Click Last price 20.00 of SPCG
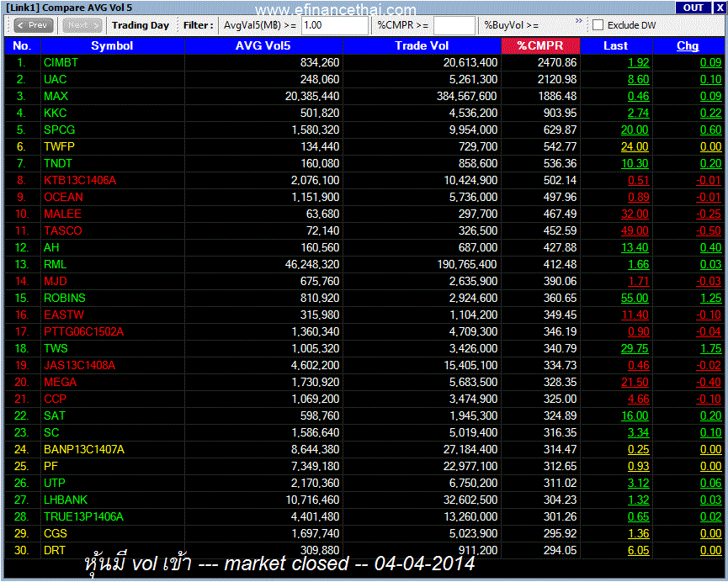728x582 pixels. click(635, 130)
